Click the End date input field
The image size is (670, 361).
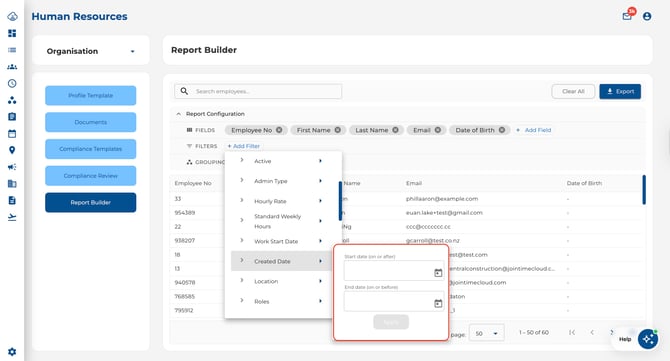[x=394, y=302]
